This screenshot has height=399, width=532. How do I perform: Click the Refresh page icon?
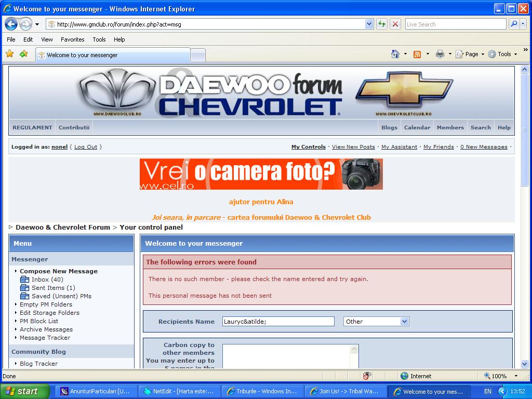tap(382, 24)
